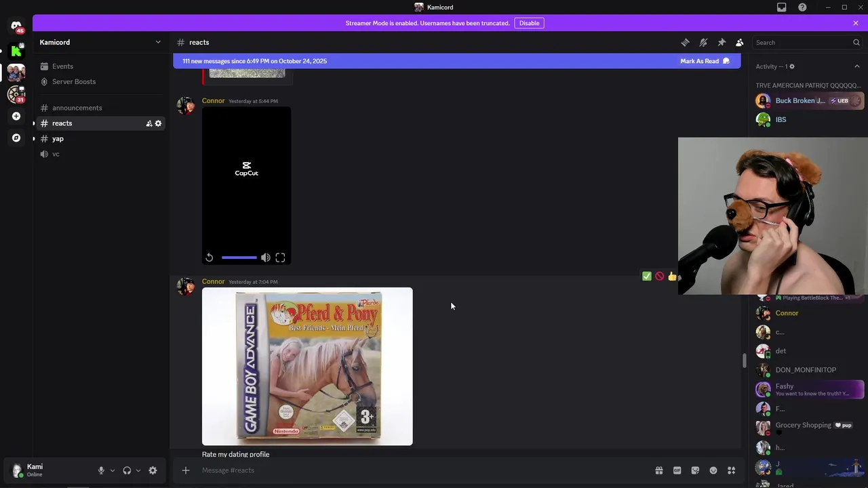Open the Threads icon in channel header

coord(685,42)
